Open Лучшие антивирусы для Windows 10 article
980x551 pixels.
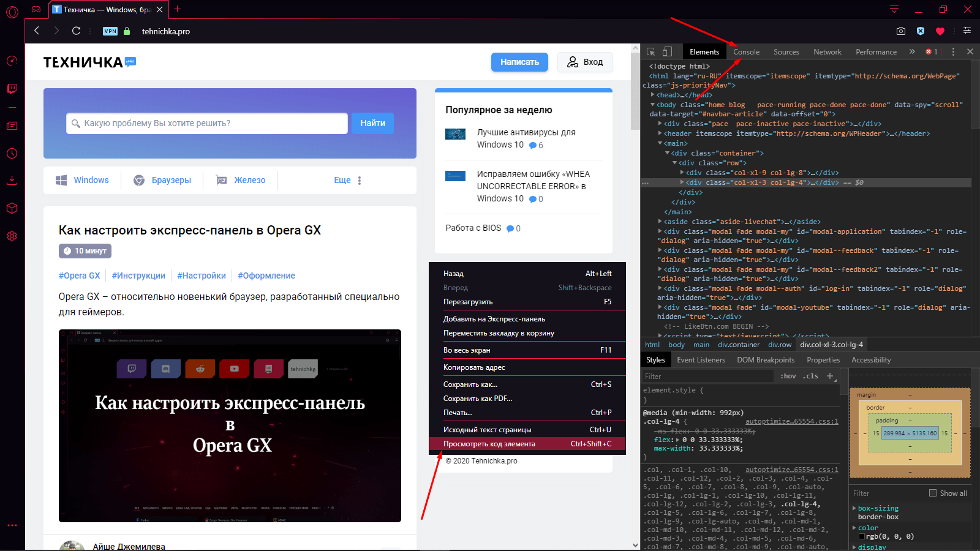[526, 138]
